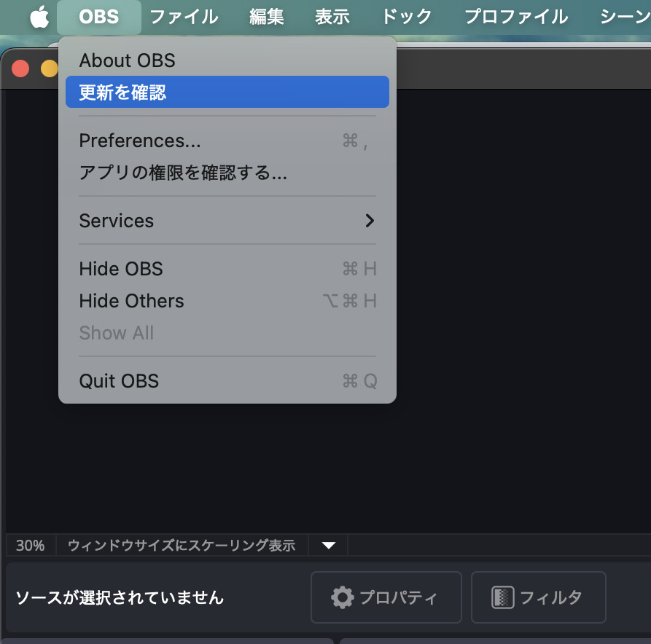The height and width of the screenshot is (644, 651).
Task: Minimize OBS window with yellow button
Action: point(50,69)
